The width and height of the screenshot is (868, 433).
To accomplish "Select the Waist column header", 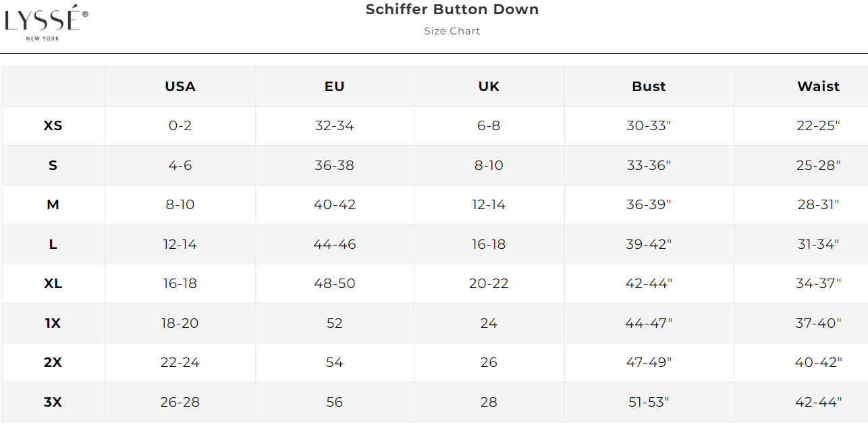I will (818, 86).
